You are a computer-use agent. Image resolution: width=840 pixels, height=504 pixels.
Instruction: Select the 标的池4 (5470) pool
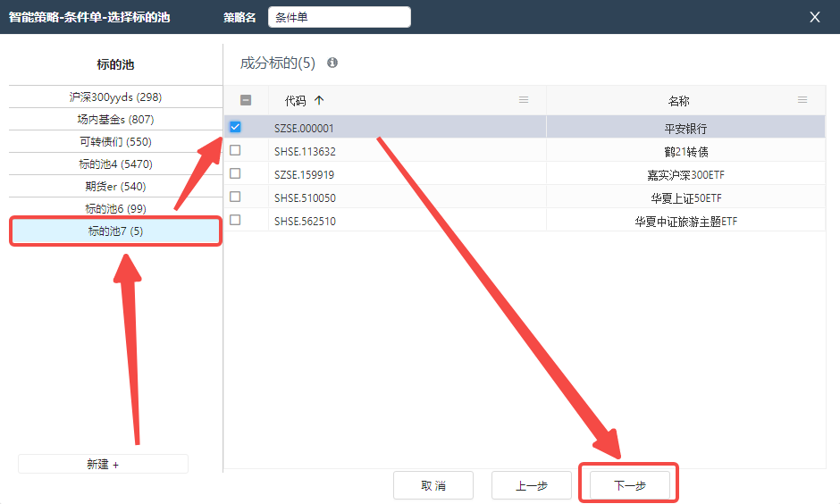(115, 164)
